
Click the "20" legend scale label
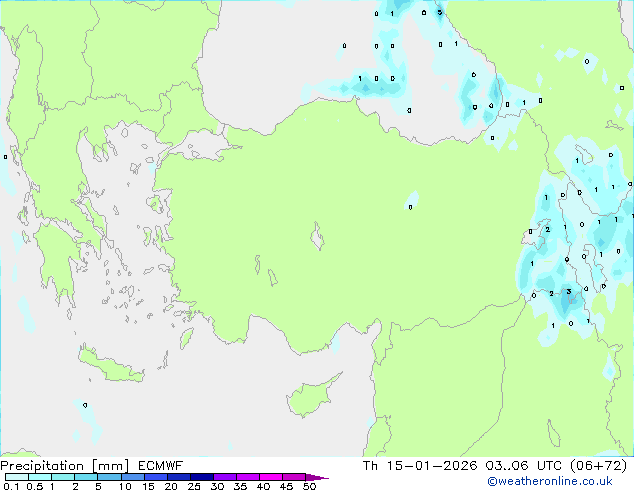(171, 486)
